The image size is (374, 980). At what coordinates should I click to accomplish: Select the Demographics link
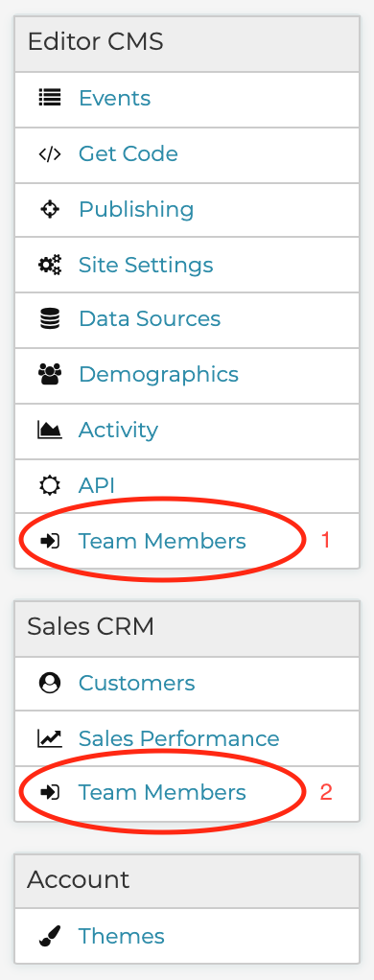158,374
